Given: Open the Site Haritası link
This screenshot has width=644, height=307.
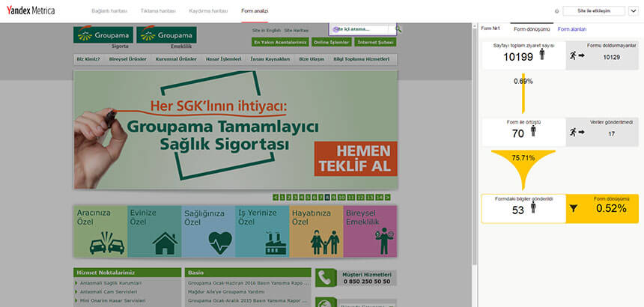Looking at the screenshot, I should (297, 31).
